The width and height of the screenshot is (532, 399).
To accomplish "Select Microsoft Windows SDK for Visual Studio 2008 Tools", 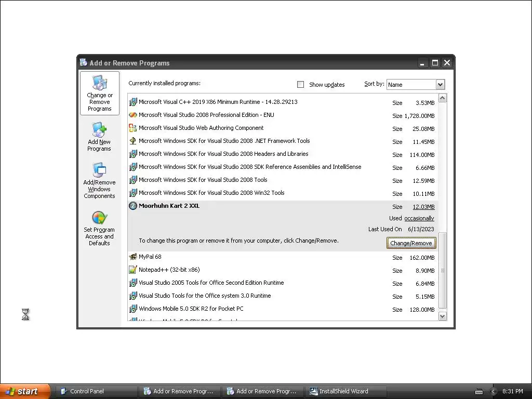I will [x=283, y=180].
